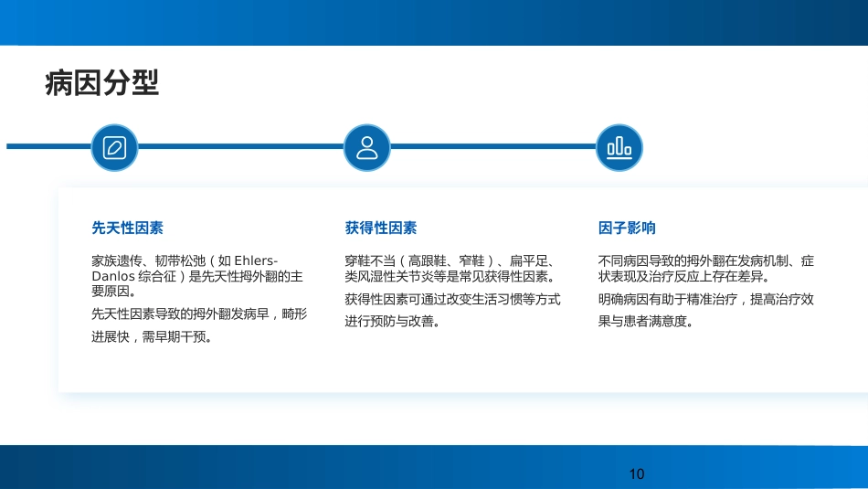Click the paragraph starting 家族遗传、韧带松弛
Image resolution: width=868 pixels, height=489 pixels.
click(x=197, y=276)
